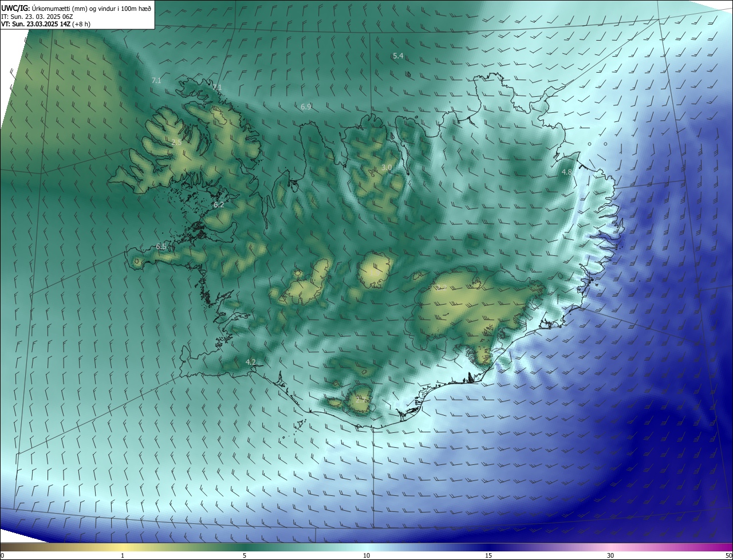Click the map value label 4.2
This screenshot has width=733, height=560.
coord(251,362)
